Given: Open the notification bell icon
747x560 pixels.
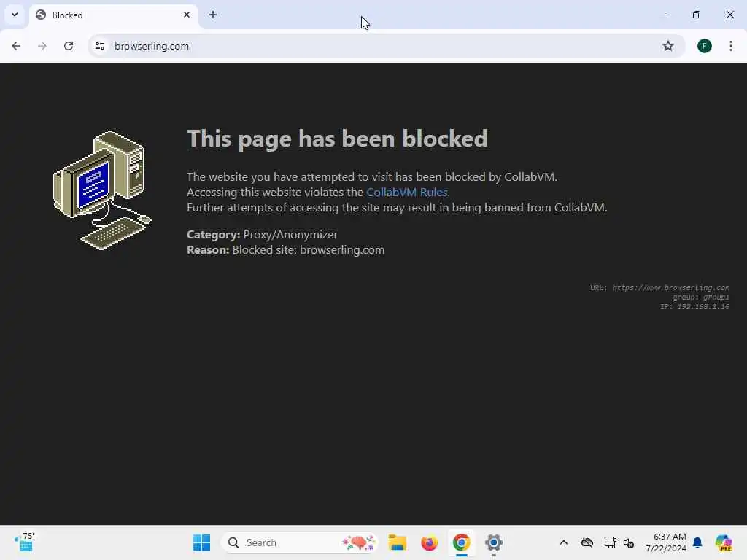Looking at the screenshot, I should tap(697, 542).
